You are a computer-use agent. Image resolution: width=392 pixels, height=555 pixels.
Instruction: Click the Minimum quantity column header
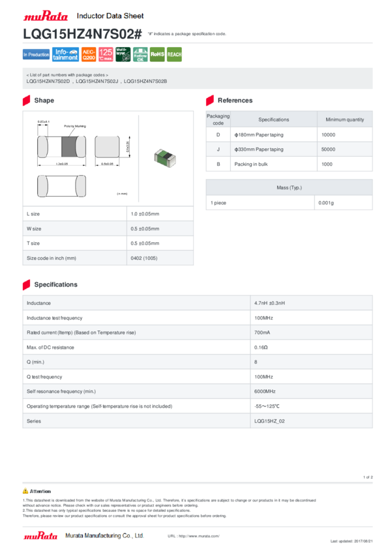click(x=345, y=119)
